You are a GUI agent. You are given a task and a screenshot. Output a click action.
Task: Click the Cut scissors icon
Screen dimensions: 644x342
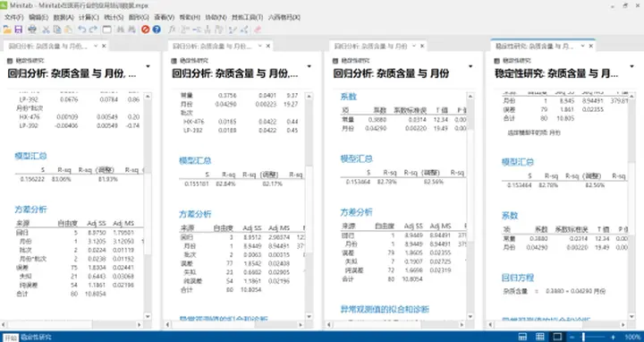point(46,30)
